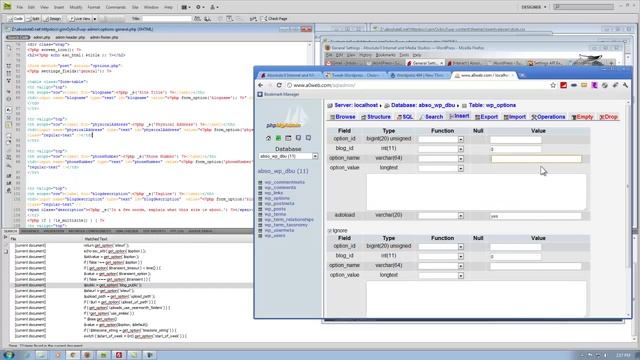Click the Chrome back arrow
Screen dimensions: 640x360
click(x=261, y=85)
